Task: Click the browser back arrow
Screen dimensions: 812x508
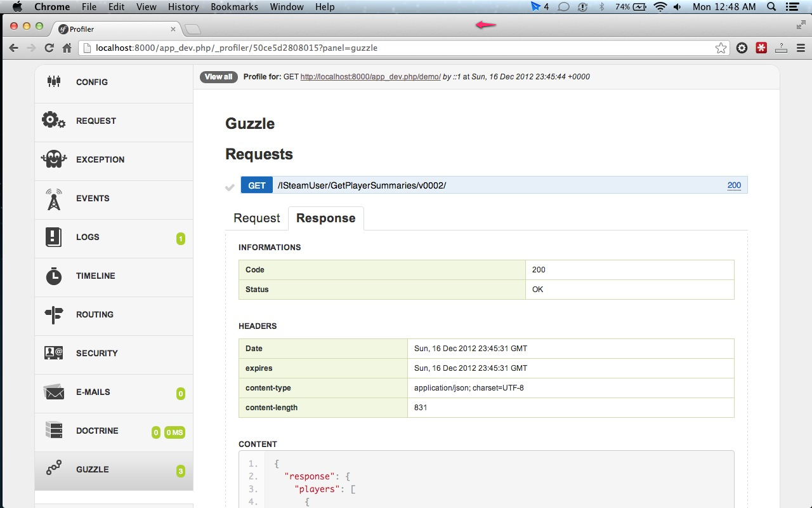Action: pyautogui.click(x=14, y=48)
